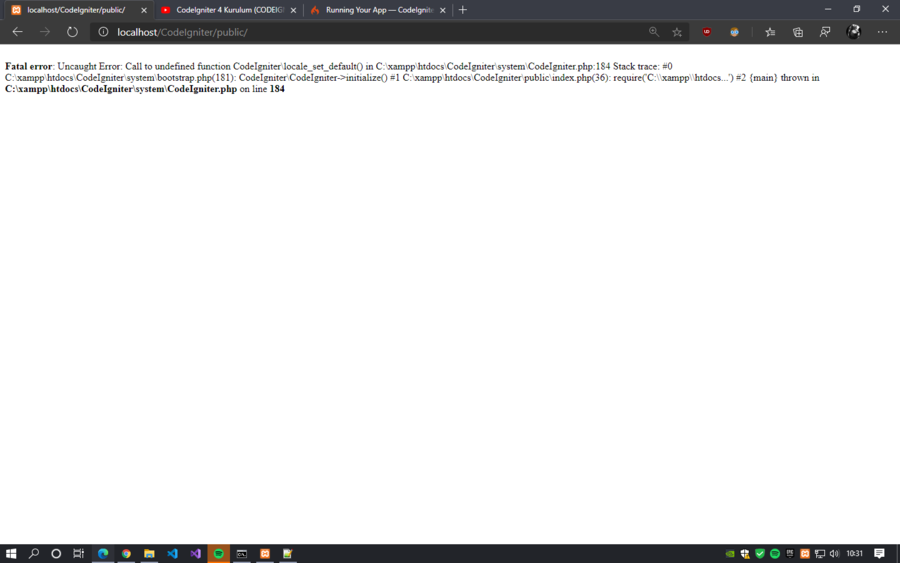Open a new browser tab
This screenshot has height=563, width=900.
[463, 10]
